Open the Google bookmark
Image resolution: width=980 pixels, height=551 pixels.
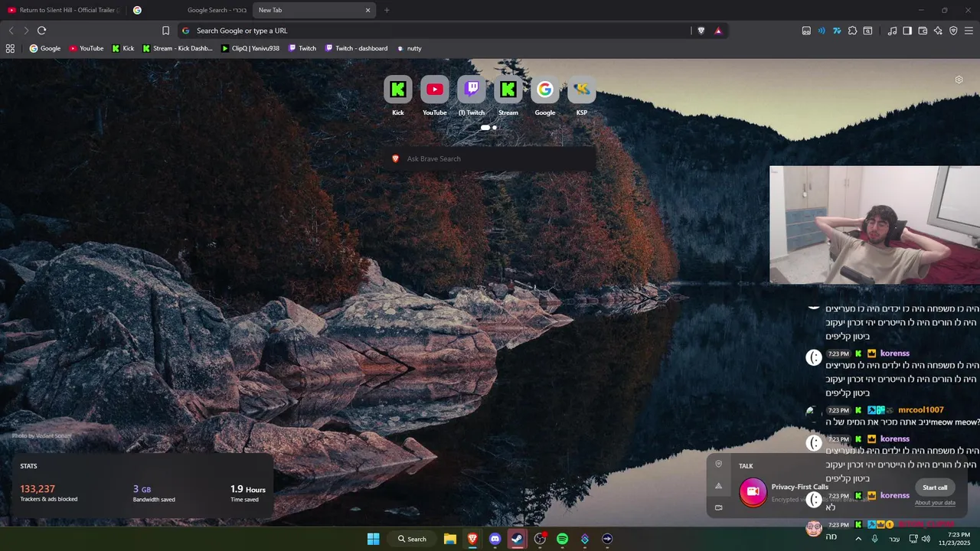tap(45, 48)
